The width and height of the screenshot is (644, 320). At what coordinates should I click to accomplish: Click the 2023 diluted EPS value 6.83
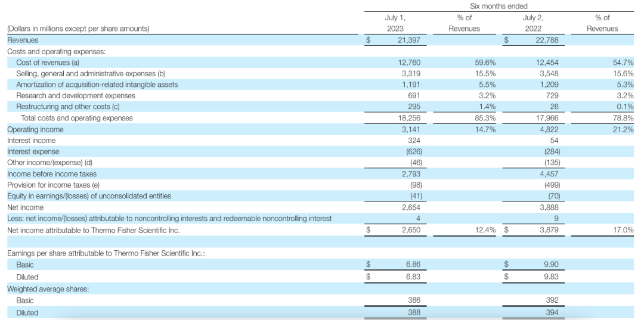pos(414,277)
